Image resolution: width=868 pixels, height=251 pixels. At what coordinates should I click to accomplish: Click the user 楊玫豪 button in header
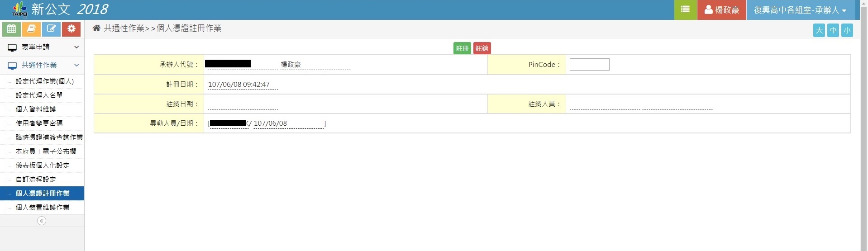pyautogui.click(x=722, y=9)
